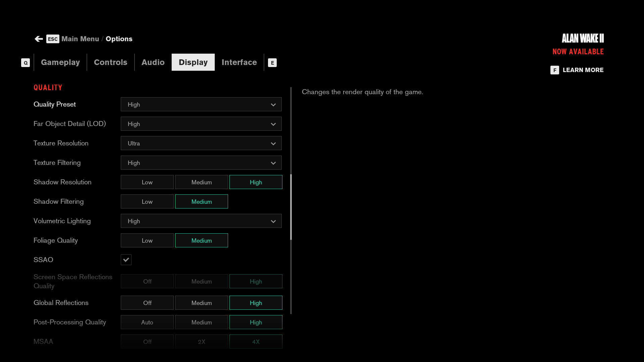Viewport: 644px width, 362px height.
Task: Click the Q previous-tab key icon
Action: point(25,63)
